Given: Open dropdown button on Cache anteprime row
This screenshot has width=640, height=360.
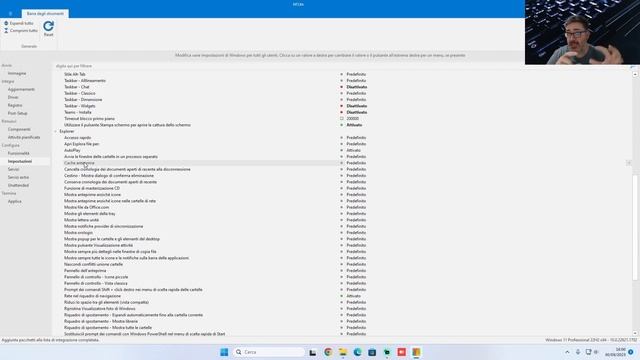Looking at the screenshot, I should 629,163.
